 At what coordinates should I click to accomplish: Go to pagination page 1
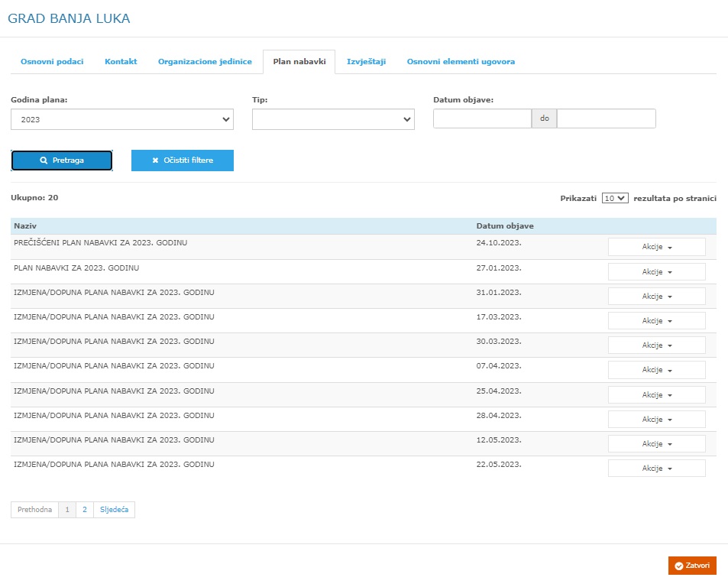click(67, 510)
